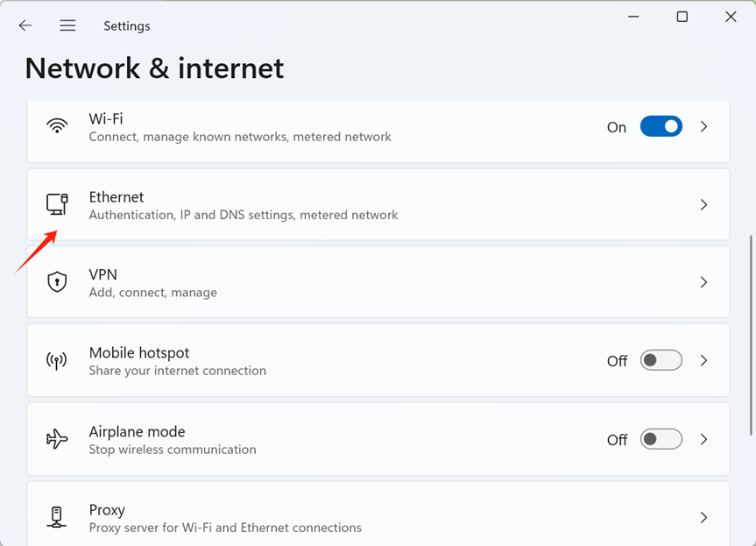Expand VPN settings chevron
This screenshot has height=546, width=756.
(x=704, y=282)
